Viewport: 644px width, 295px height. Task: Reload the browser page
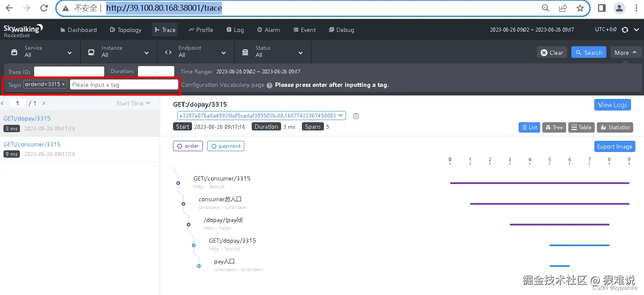[44, 8]
